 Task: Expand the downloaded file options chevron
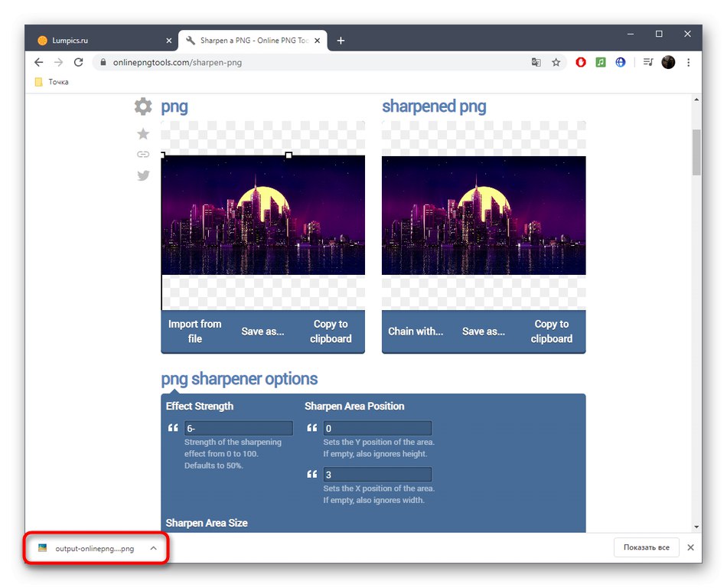(x=155, y=548)
